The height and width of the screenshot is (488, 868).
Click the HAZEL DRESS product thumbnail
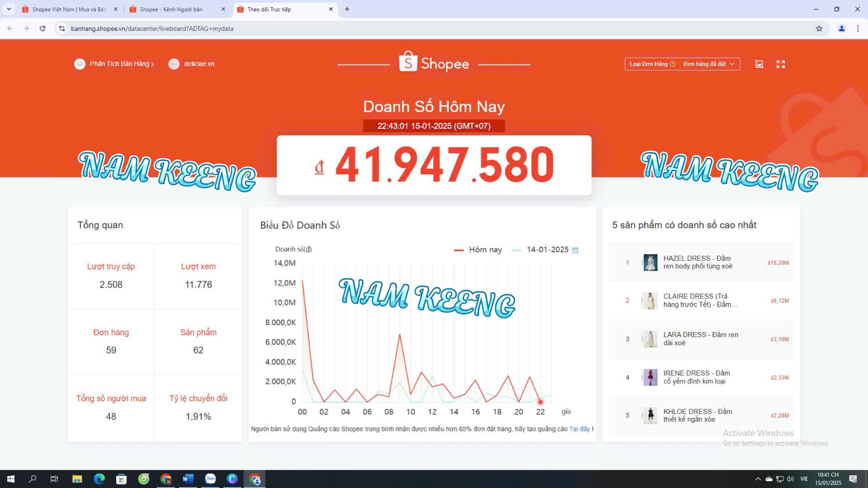click(650, 262)
